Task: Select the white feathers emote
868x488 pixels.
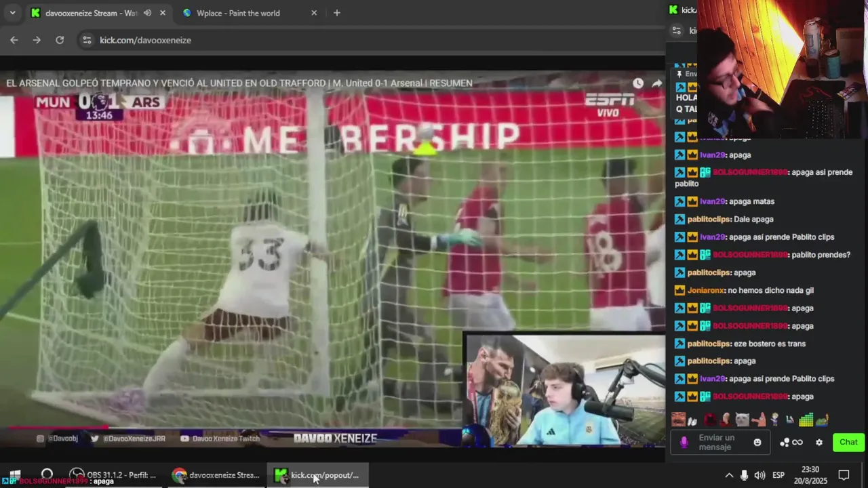Action: click(x=693, y=420)
